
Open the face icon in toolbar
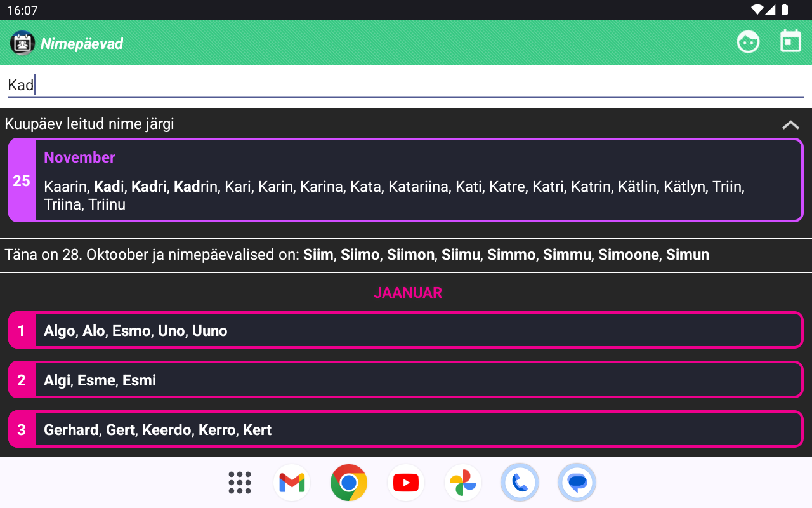748,42
